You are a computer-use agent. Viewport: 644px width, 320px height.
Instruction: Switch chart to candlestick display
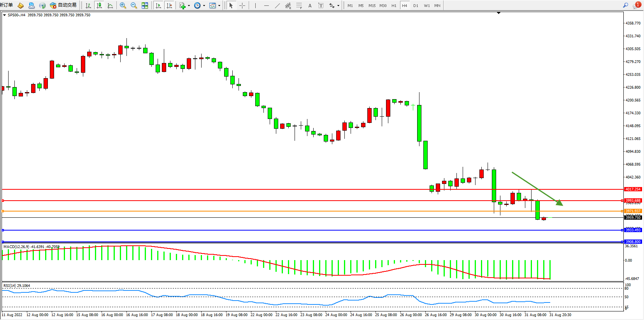[99, 5]
